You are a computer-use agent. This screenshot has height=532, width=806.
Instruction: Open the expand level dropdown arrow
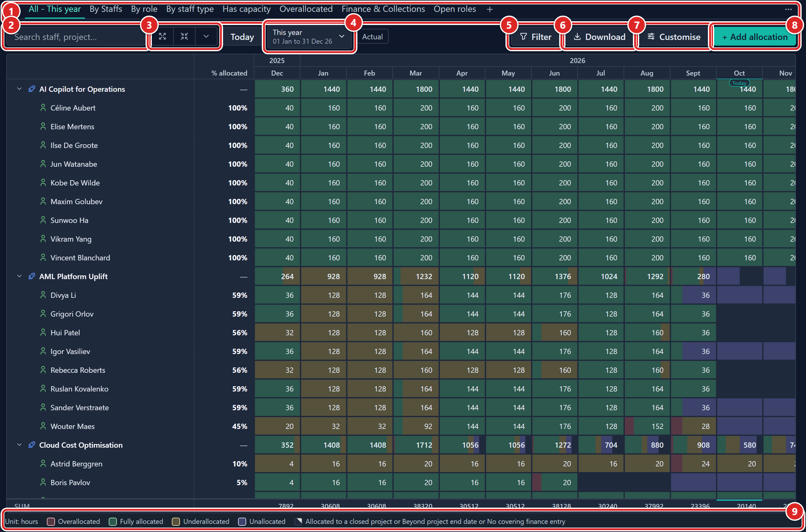206,37
